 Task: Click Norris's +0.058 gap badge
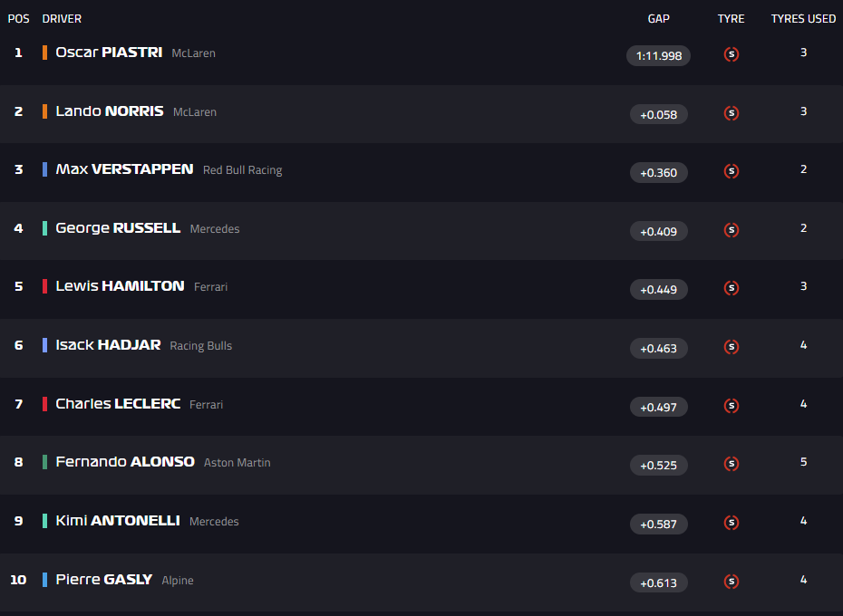coord(659,114)
